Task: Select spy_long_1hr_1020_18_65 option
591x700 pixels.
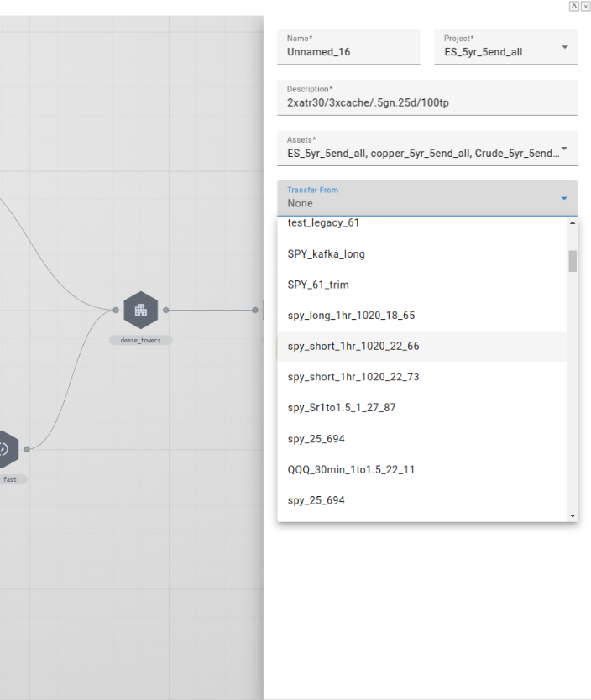Action: coord(351,316)
